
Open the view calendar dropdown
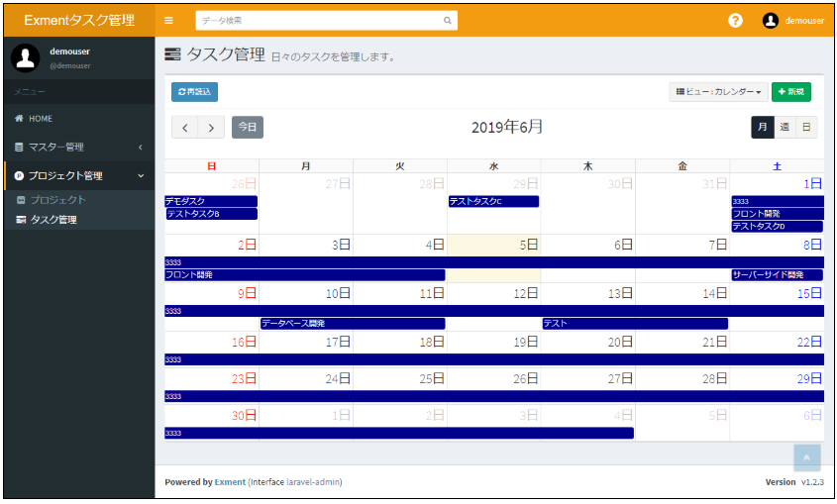(x=717, y=92)
